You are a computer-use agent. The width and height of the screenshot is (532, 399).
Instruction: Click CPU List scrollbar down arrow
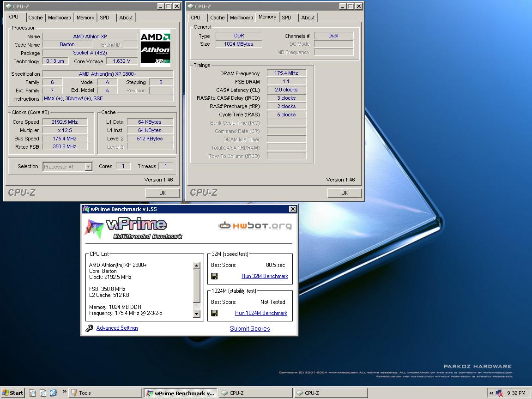click(x=196, y=314)
